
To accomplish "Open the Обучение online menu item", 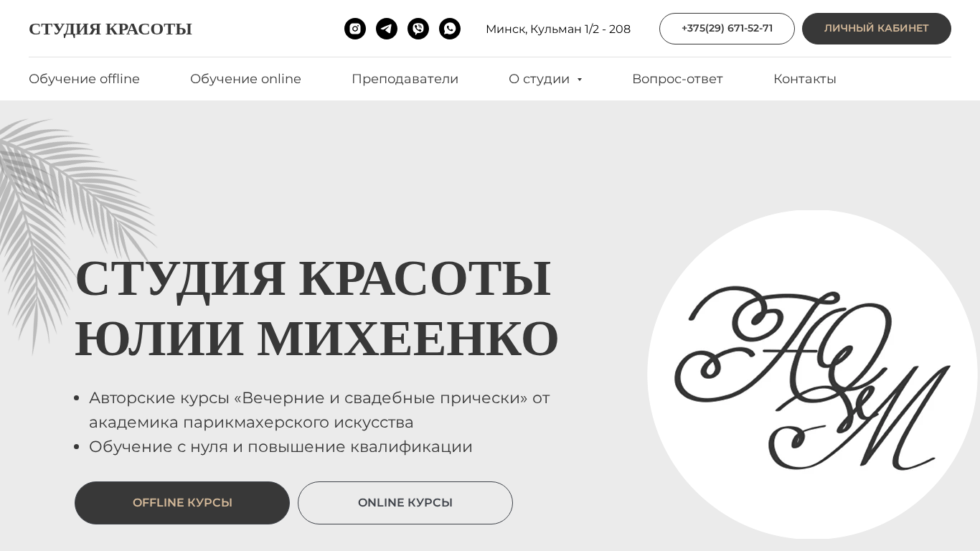I will point(245,79).
